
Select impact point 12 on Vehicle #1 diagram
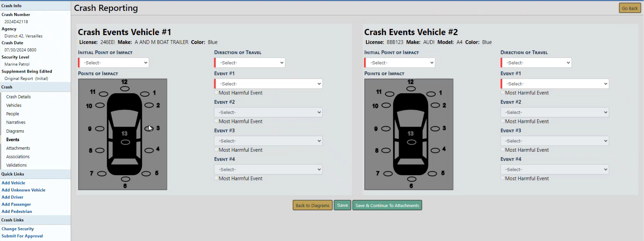[x=125, y=89]
